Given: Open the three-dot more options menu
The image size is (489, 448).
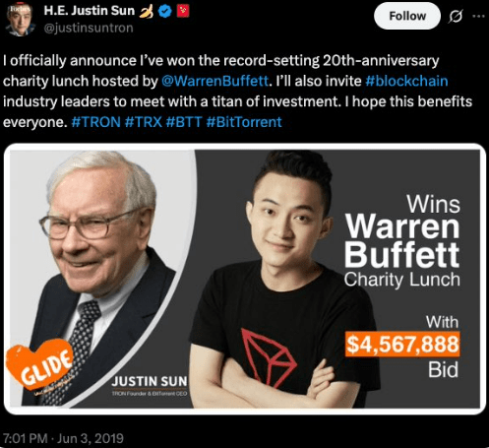Looking at the screenshot, I should click(479, 16).
